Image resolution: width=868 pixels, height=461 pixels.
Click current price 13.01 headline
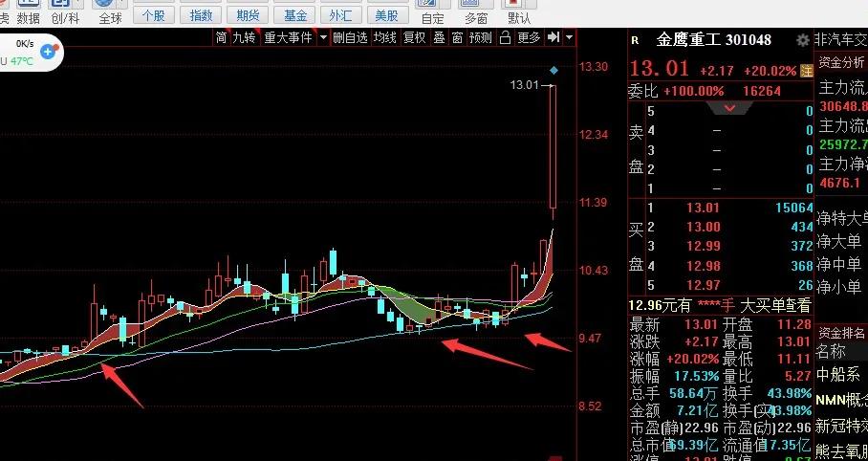[660, 69]
